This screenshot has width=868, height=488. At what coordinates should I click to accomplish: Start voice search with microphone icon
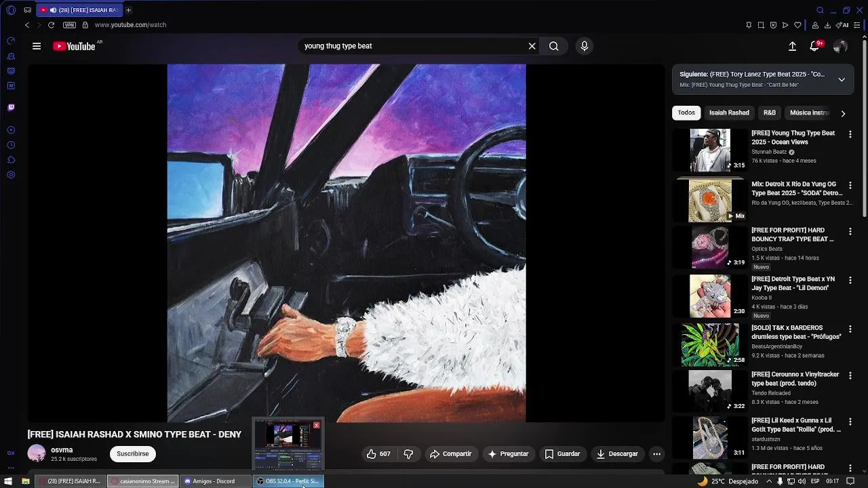tap(585, 46)
